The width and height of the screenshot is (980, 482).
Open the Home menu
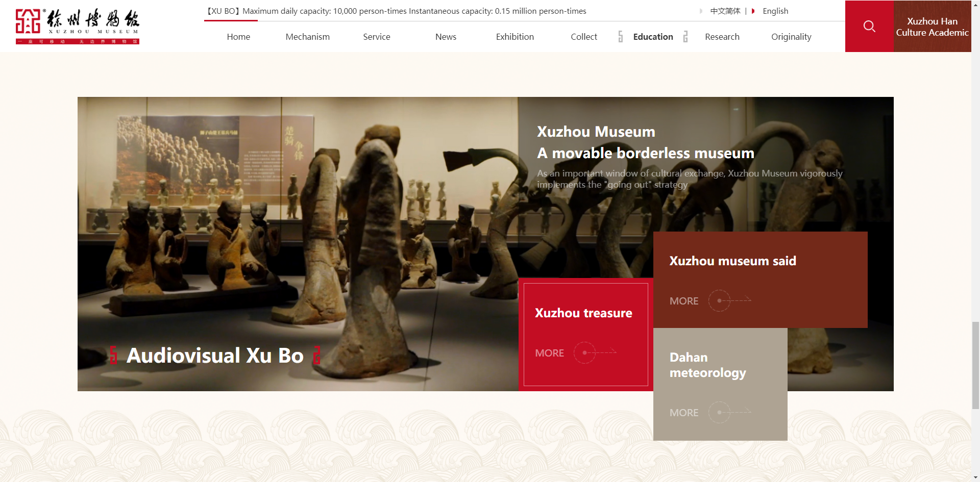point(238,37)
